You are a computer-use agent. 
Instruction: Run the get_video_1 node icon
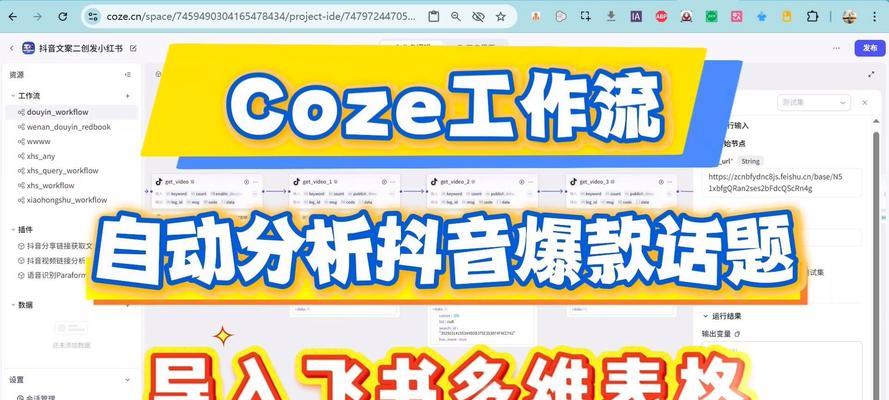pyautogui.click(x=384, y=182)
